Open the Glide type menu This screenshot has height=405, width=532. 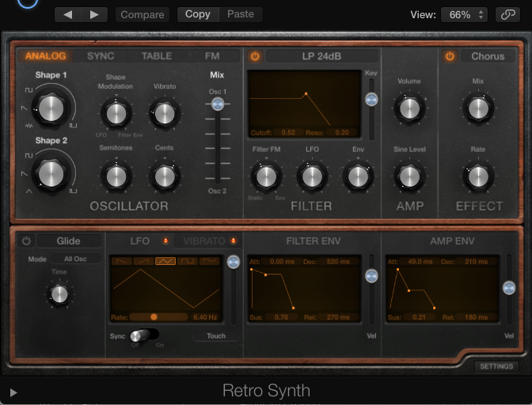tap(69, 241)
